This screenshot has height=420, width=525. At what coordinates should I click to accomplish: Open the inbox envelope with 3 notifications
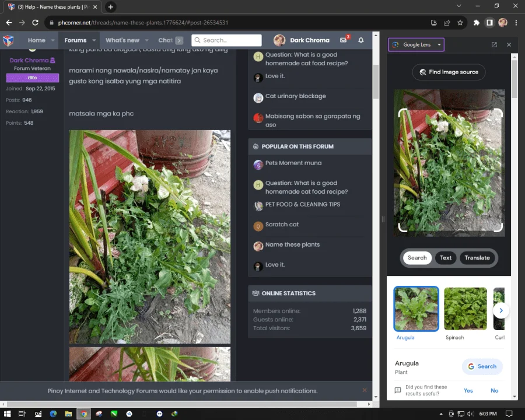pos(344,40)
